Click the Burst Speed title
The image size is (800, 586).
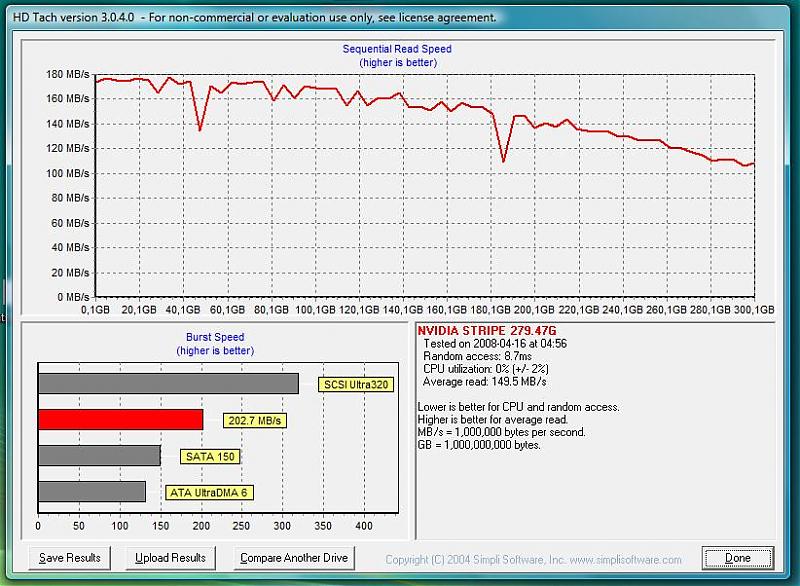pos(215,337)
